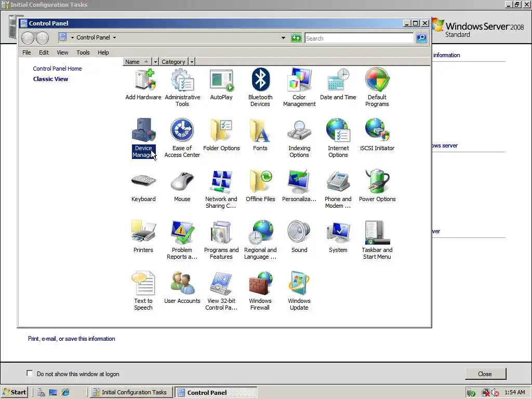
Task: Open Default Programs
Action: tap(377, 87)
